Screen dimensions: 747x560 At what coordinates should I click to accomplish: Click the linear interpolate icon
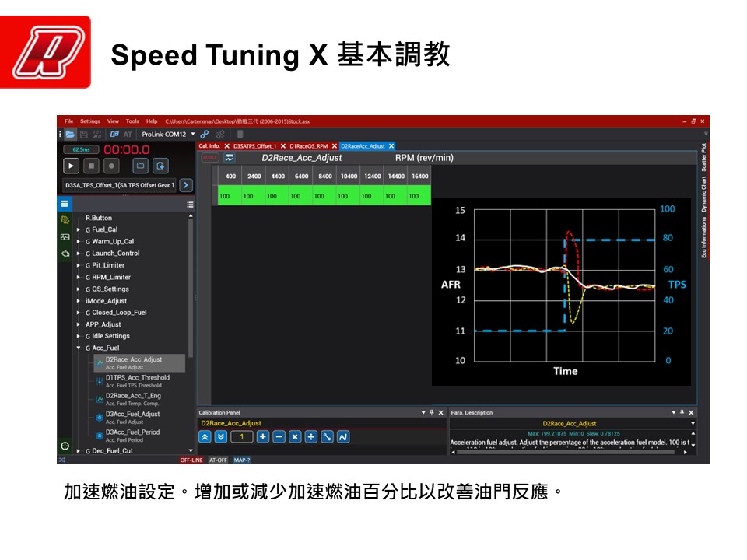(327, 436)
